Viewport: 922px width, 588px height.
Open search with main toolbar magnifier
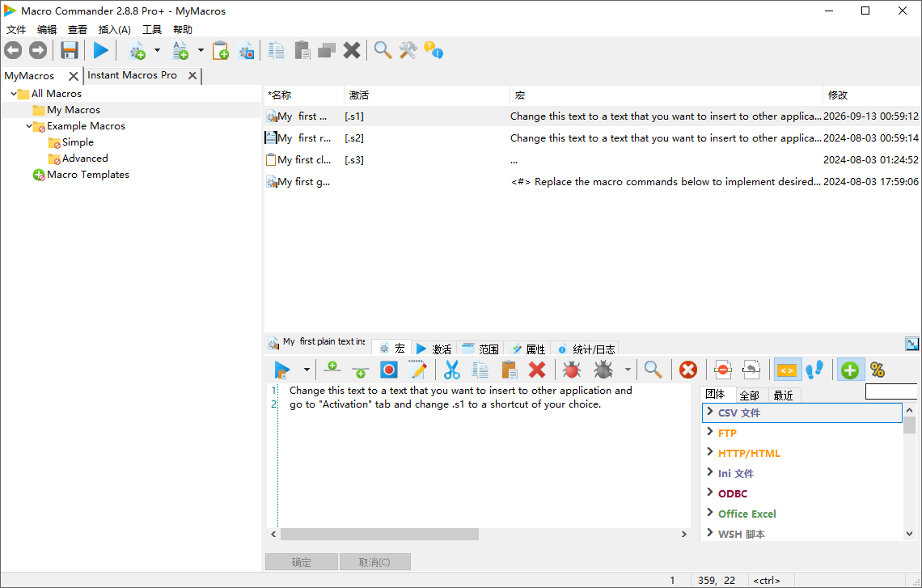coord(383,51)
